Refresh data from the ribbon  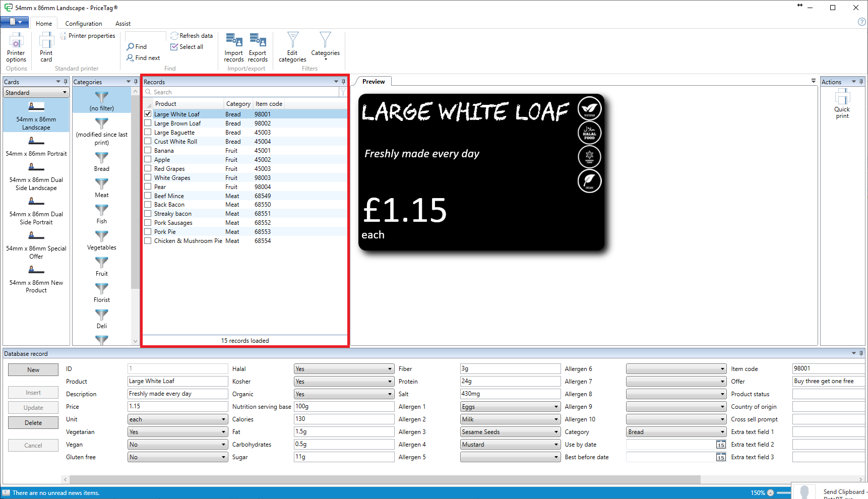[x=192, y=36]
